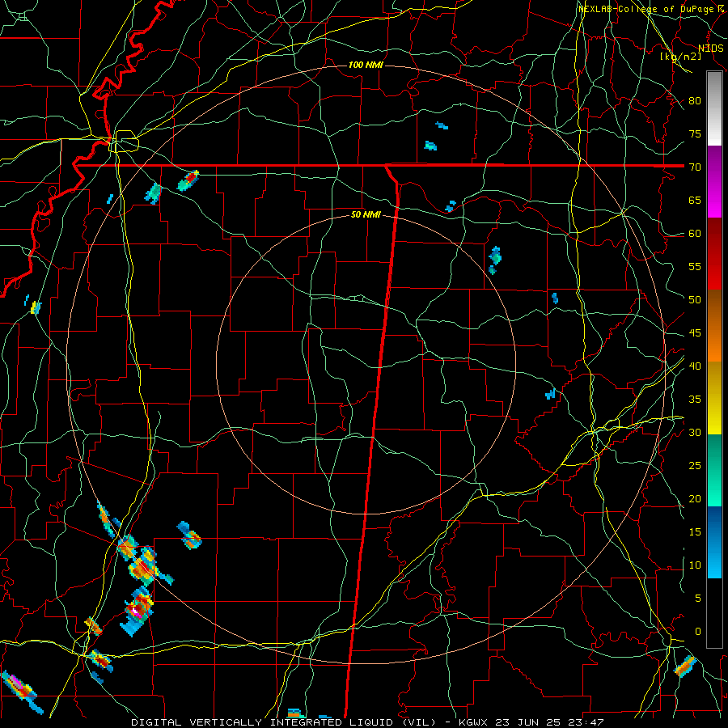Click the scale value 70
This screenshot has width=728, height=728.
[695, 167]
